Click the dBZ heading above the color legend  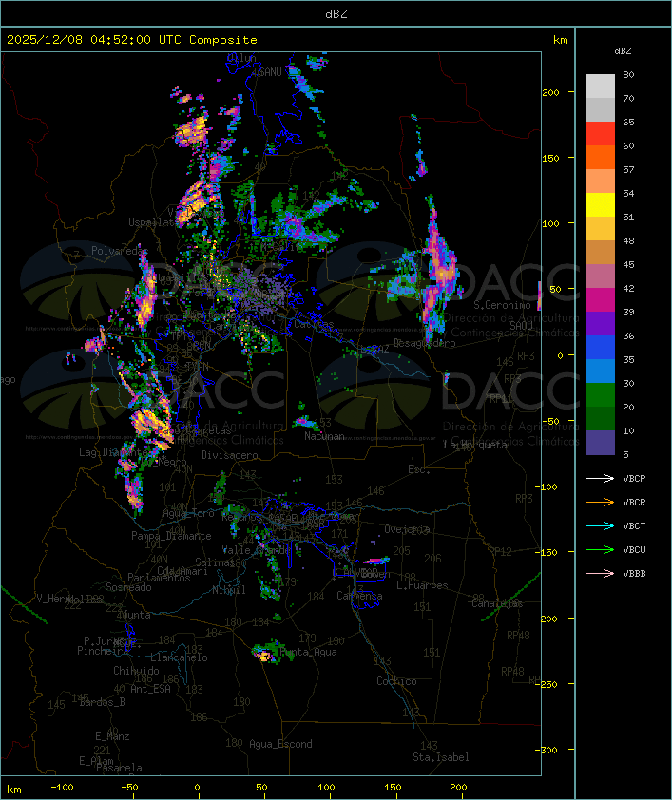click(623, 51)
